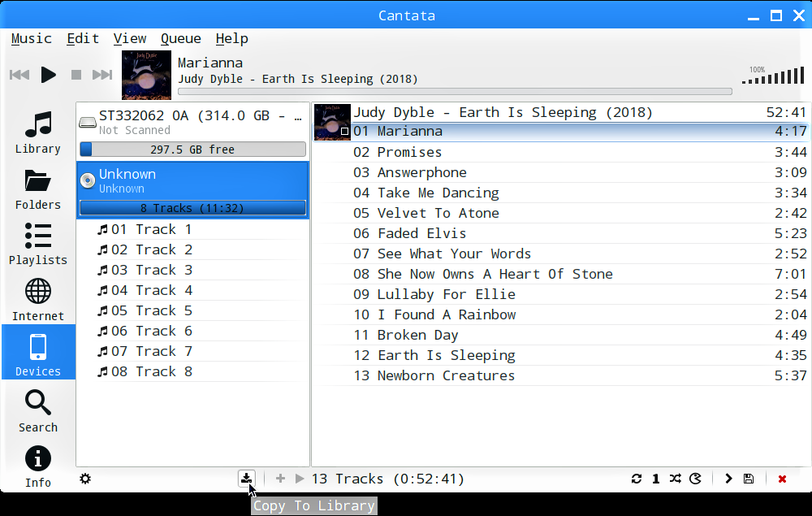Toggle shuffle random playback

[x=675, y=478]
